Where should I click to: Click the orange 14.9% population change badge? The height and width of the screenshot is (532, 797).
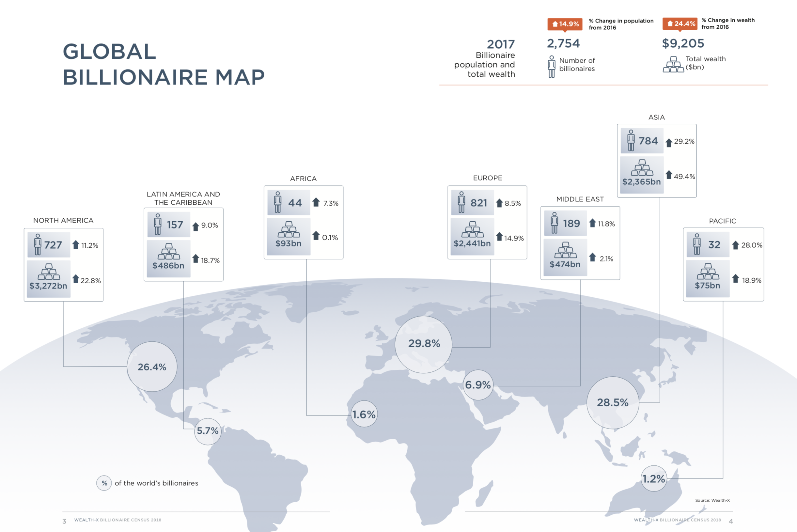tap(565, 24)
